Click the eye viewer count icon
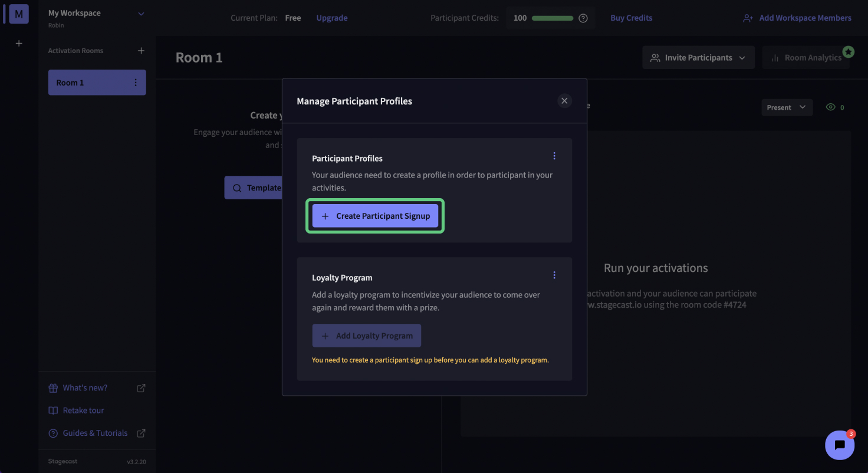 tap(831, 107)
